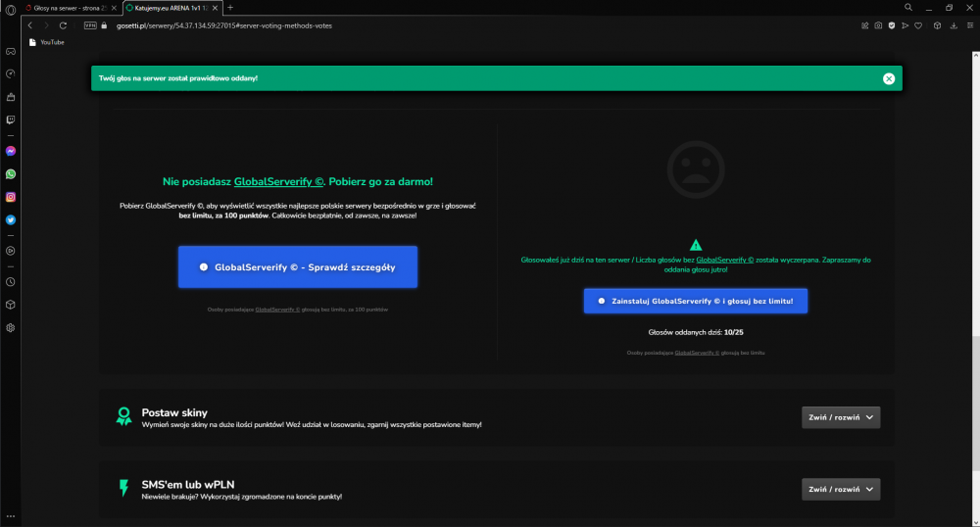
Task: Open GX Control speedometer sidebar icon
Action: tap(11, 74)
